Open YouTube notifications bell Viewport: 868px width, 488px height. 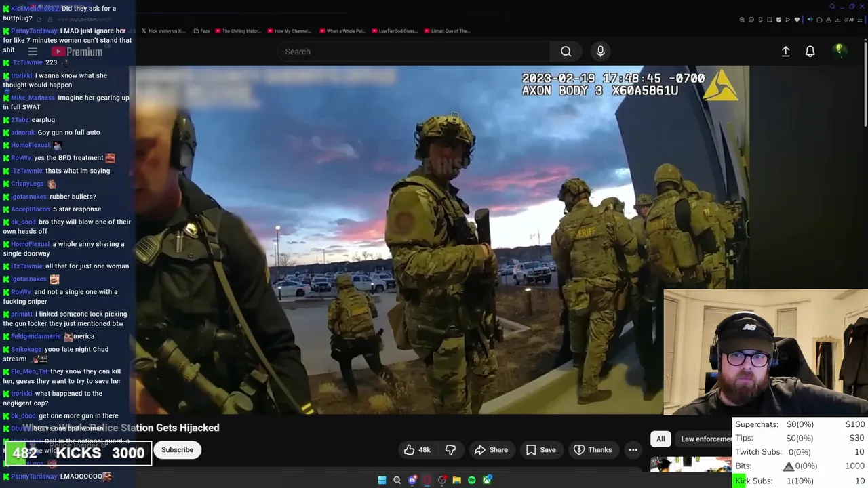tap(810, 52)
